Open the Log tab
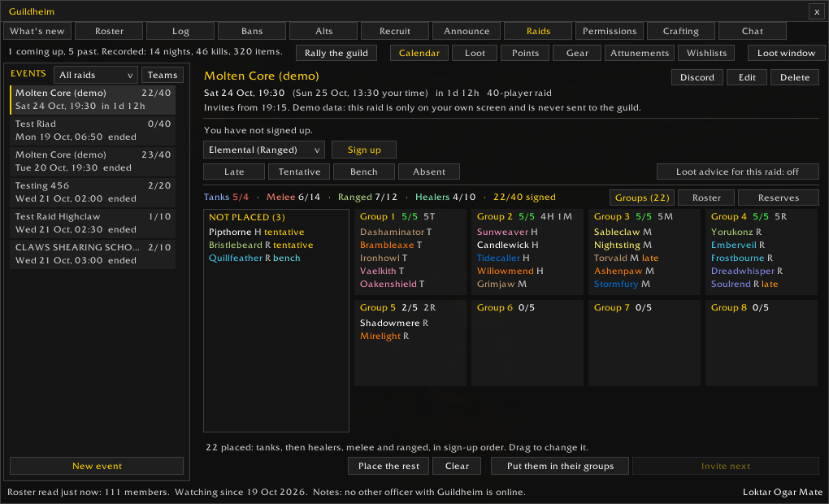829x504 pixels. pyautogui.click(x=180, y=31)
